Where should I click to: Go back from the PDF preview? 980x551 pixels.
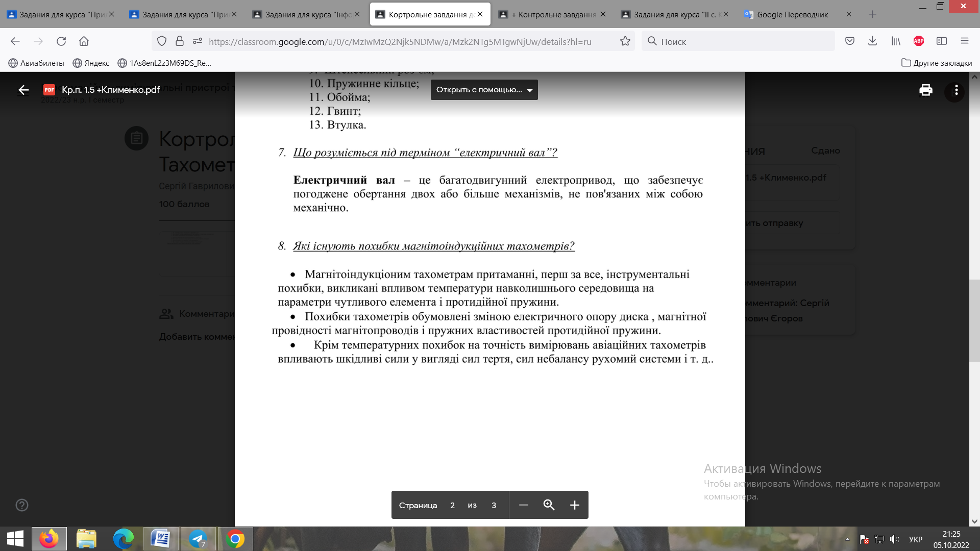[23, 90]
